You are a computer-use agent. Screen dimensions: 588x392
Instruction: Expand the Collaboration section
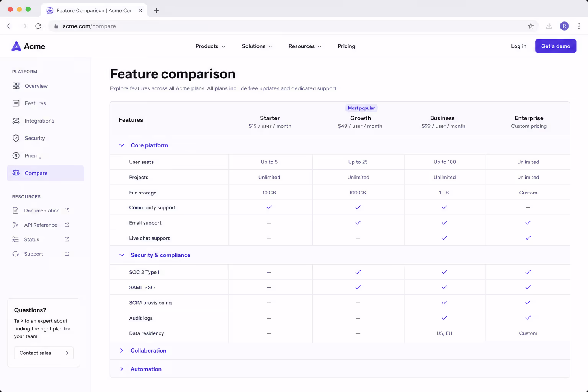pyautogui.click(x=122, y=350)
